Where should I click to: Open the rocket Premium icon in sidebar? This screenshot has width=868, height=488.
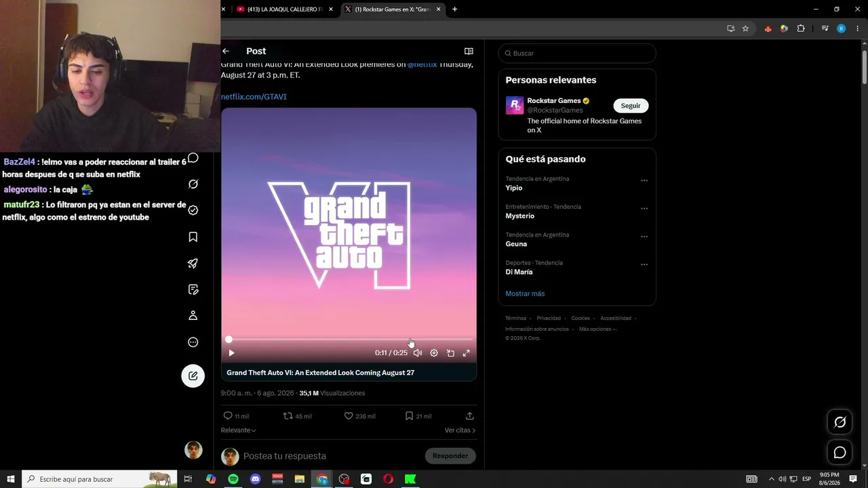coord(193,263)
